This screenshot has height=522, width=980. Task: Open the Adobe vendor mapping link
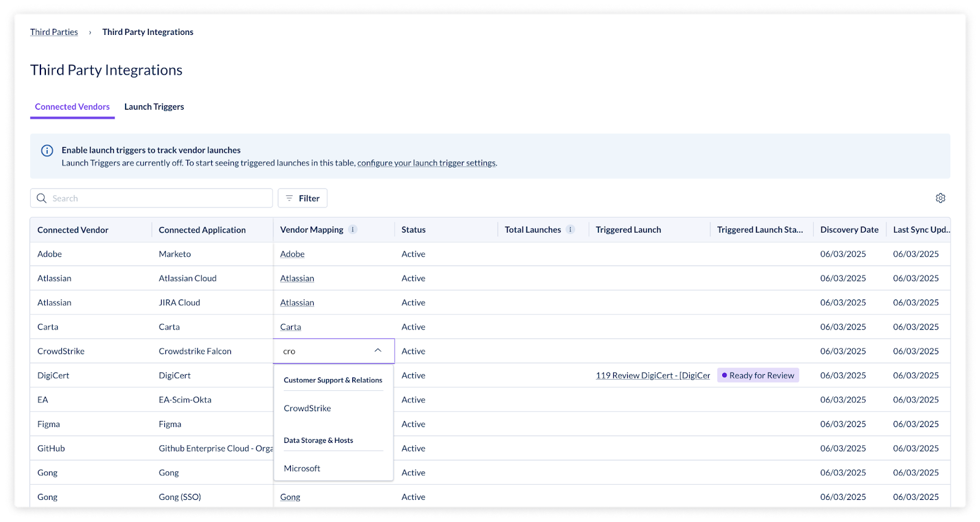(x=292, y=254)
